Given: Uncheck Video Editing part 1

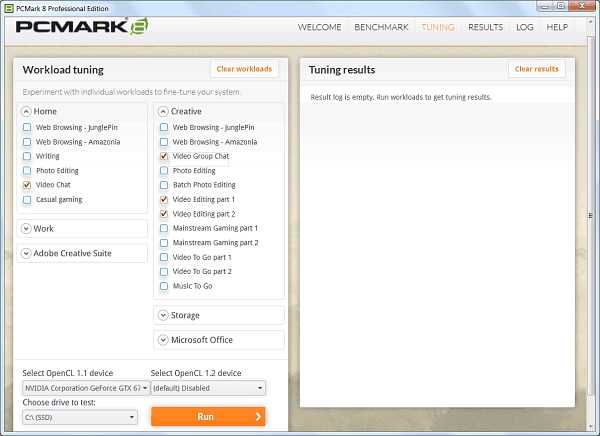Looking at the screenshot, I should tap(164, 199).
